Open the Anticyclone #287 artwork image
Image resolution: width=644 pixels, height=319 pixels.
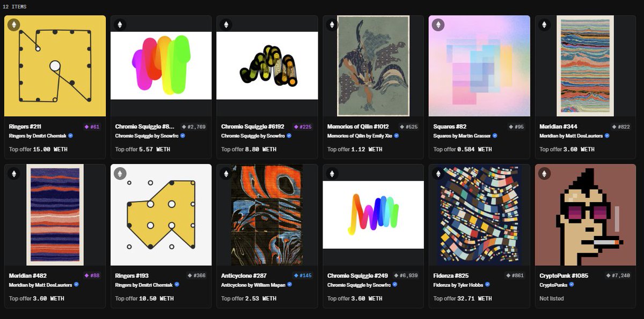click(267, 214)
